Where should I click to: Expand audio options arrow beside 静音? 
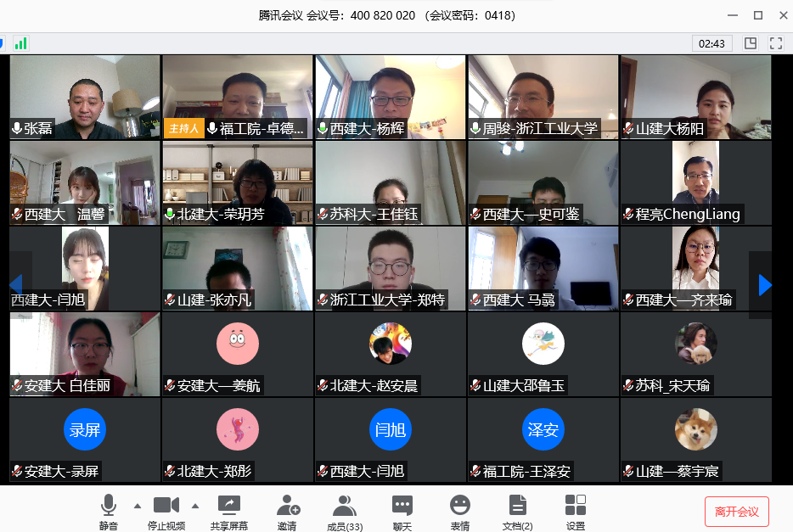[138, 506]
